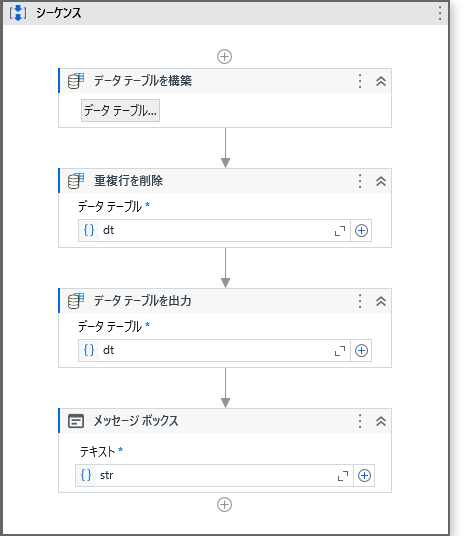Open options menu for データ テーブルを出力 activity
This screenshot has width=472, height=536.
[x=360, y=301]
